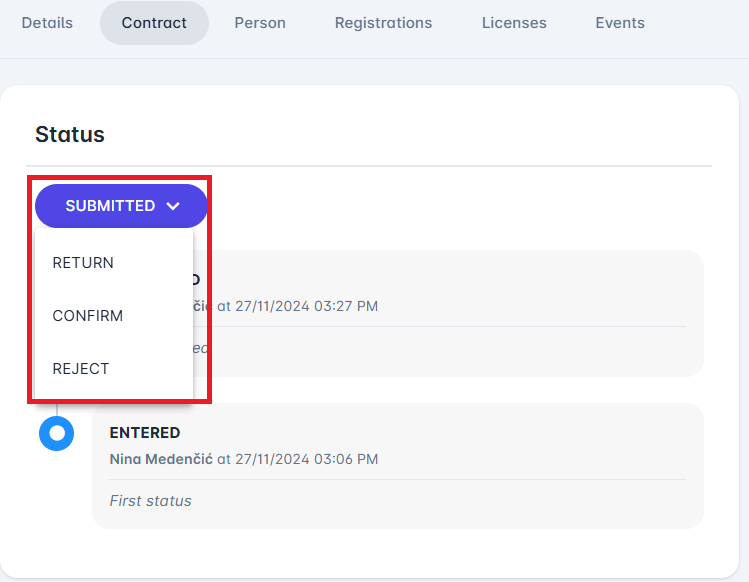Screen dimensions: 749x582
Task: Go to the Registrations tab
Action: (x=383, y=23)
